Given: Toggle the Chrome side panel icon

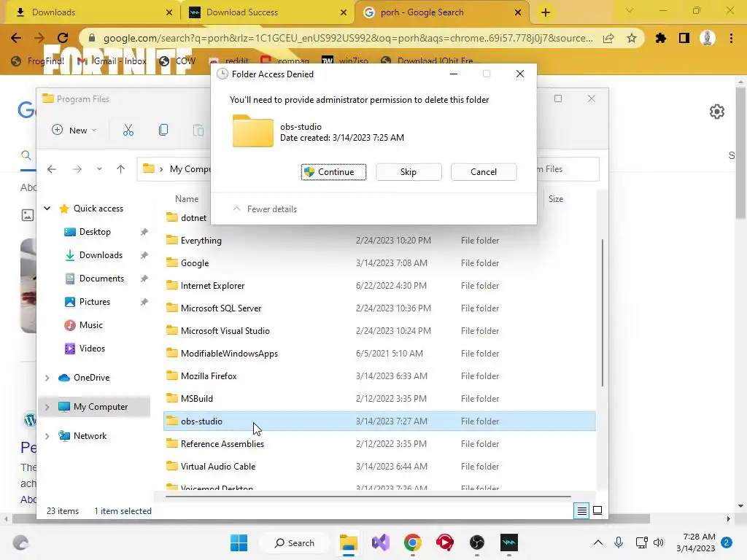Looking at the screenshot, I should [684, 38].
